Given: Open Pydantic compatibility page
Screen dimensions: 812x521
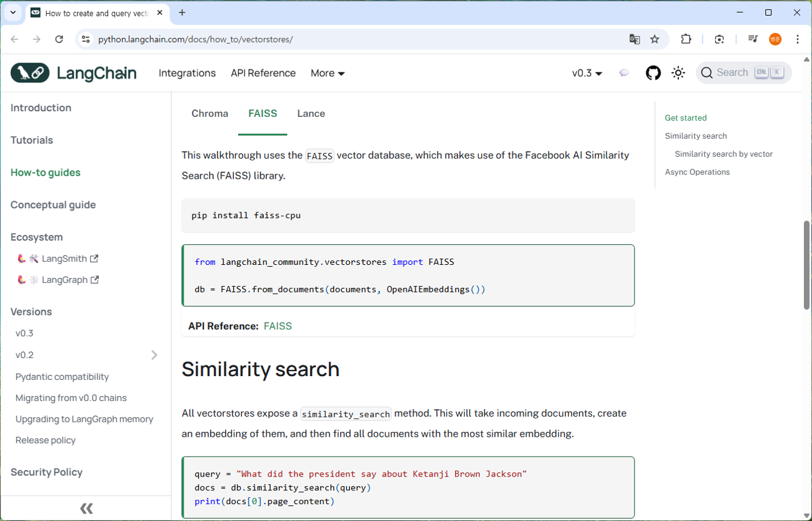Looking at the screenshot, I should pyautogui.click(x=62, y=377).
